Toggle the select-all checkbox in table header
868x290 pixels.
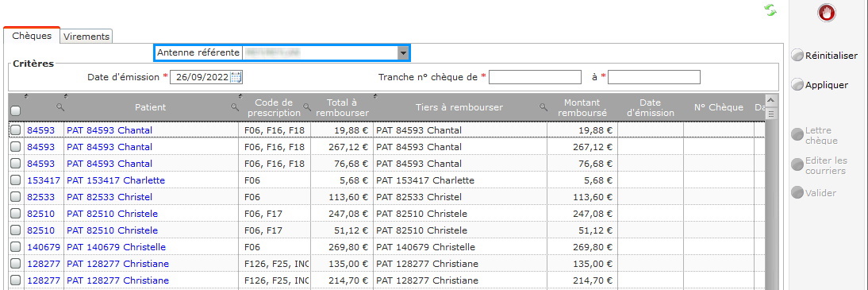click(x=16, y=111)
